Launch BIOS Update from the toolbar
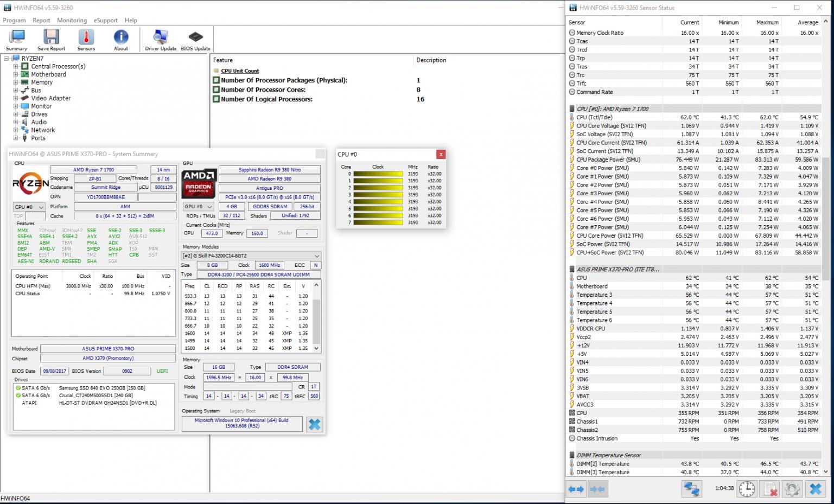Screen dimensions: 834x504 195,40
